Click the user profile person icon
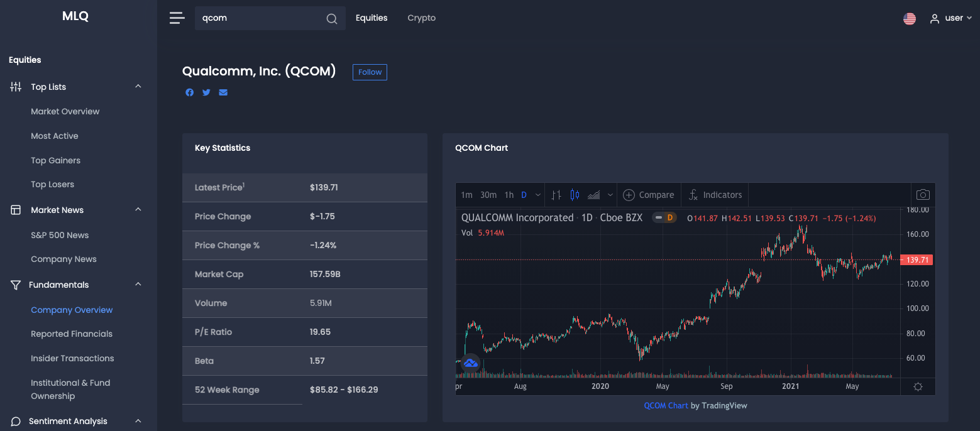Screen dimensions: 980x431 (x=935, y=19)
